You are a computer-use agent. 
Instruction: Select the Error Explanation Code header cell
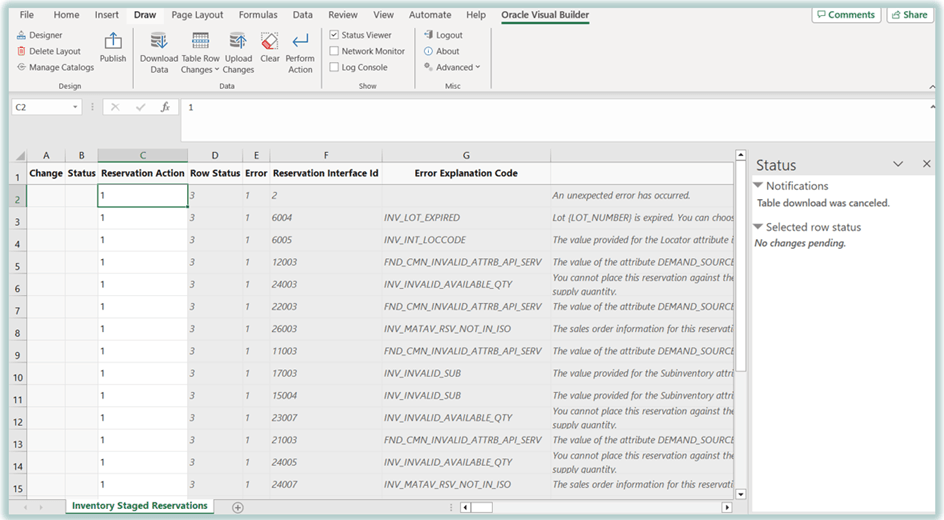[466, 173]
